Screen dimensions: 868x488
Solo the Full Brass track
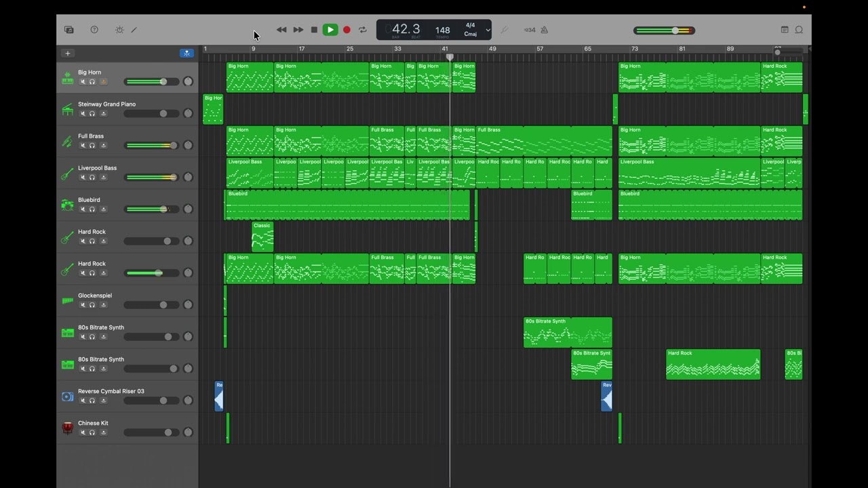coord(92,145)
